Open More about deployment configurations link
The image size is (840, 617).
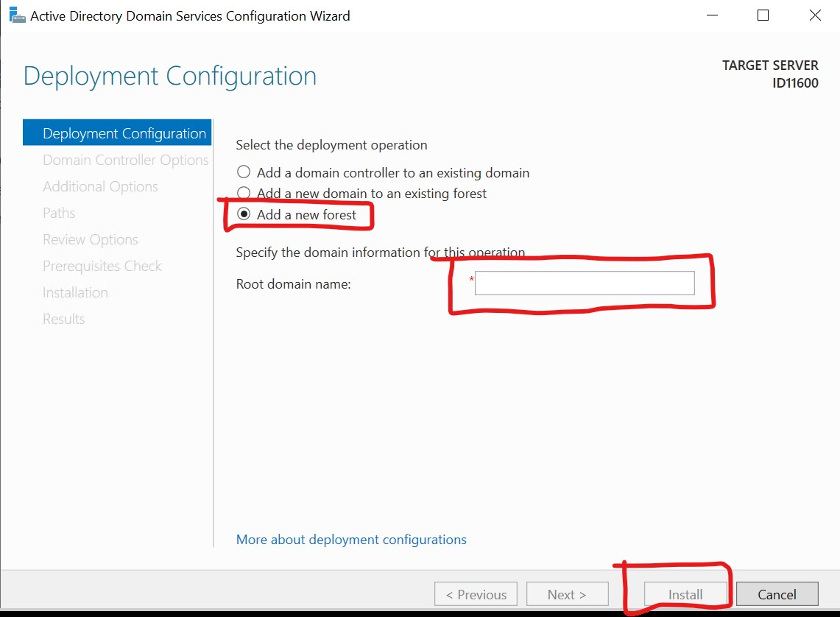click(351, 539)
